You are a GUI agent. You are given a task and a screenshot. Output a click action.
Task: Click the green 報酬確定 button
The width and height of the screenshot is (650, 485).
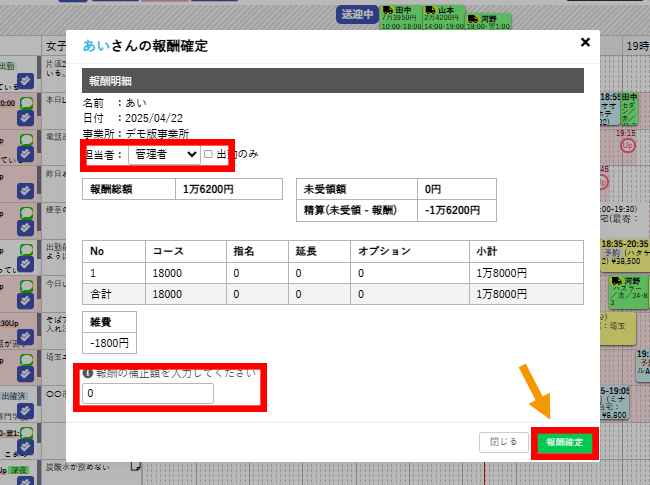[x=565, y=442]
